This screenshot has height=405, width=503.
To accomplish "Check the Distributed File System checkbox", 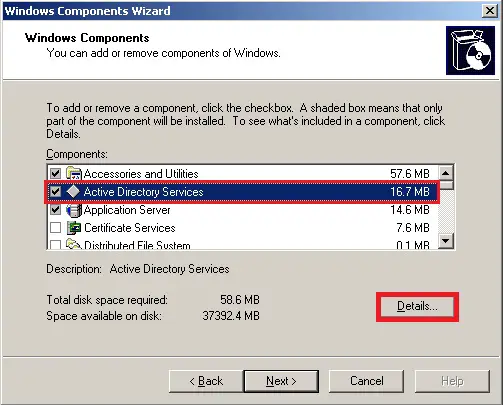I will click(55, 245).
